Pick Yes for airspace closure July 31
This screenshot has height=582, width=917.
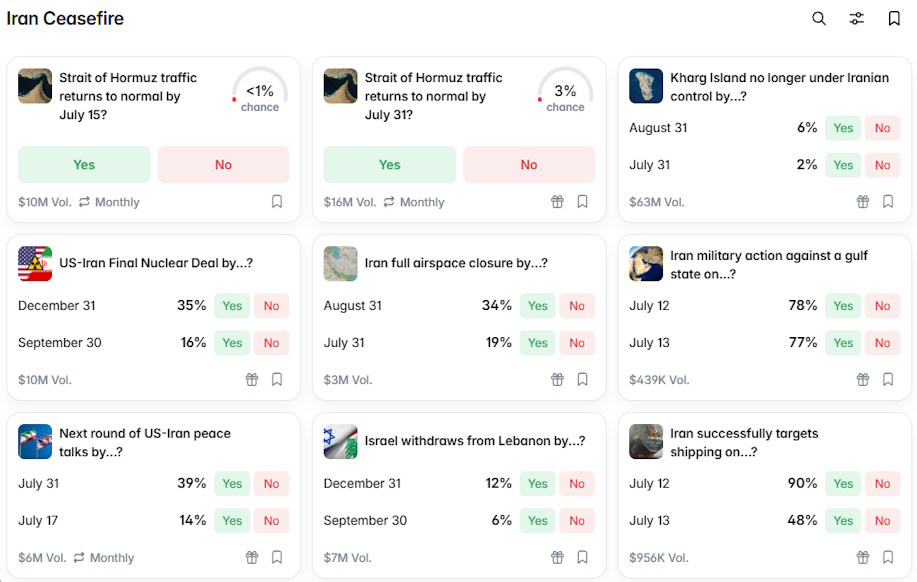coord(537,343)
